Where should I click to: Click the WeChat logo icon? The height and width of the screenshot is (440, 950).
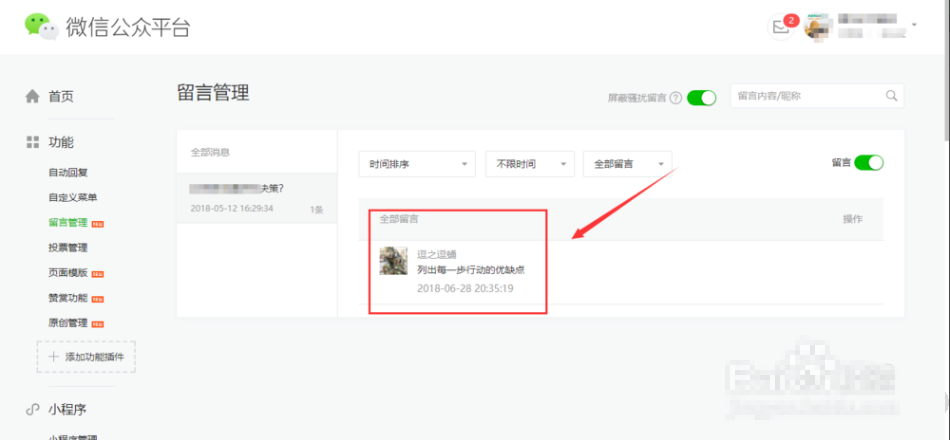41,27
